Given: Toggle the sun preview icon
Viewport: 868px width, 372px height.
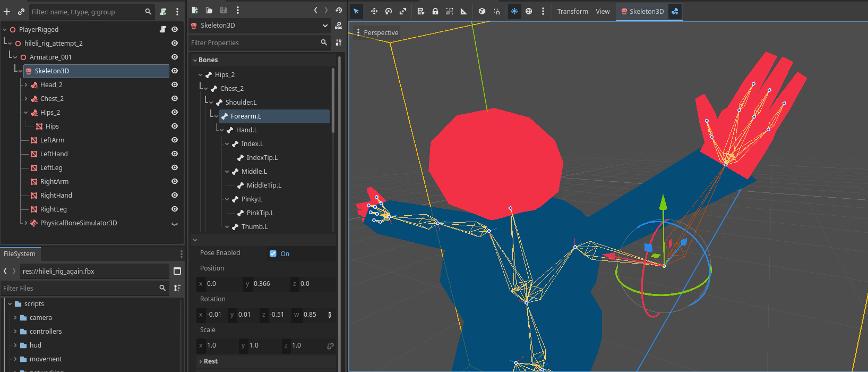Looking at the screenshot, I should (514, 11).
